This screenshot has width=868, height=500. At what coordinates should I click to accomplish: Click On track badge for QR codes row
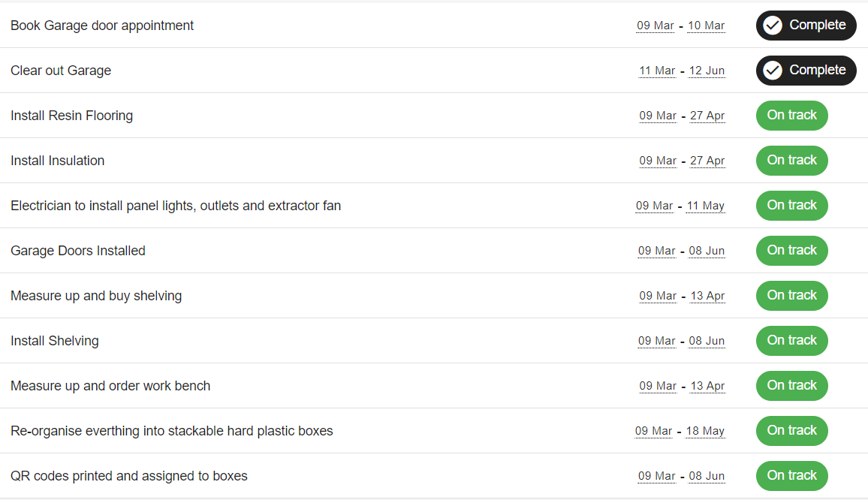[791, 476]
